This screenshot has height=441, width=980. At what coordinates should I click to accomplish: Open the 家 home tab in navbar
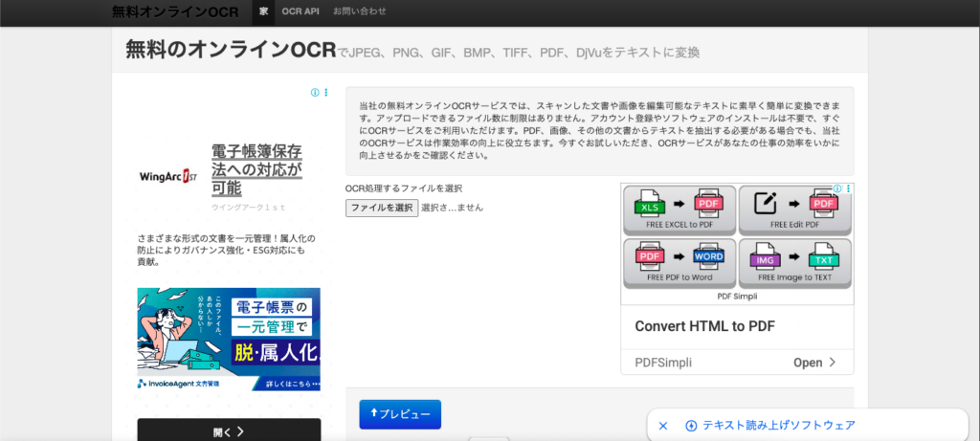tap(263, 12)
